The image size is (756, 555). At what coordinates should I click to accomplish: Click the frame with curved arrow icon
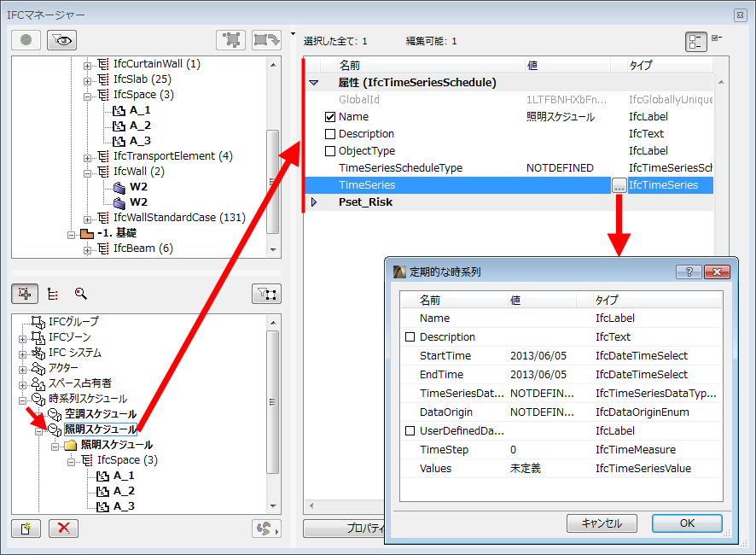[x=266, y=40]
